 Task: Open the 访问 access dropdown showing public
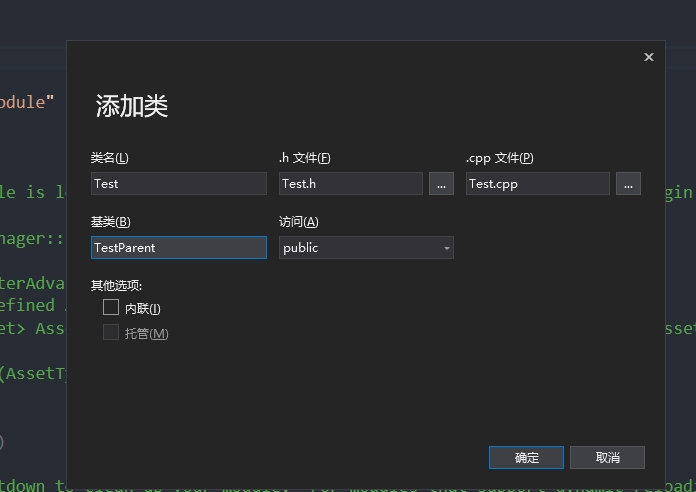point(366,247)
